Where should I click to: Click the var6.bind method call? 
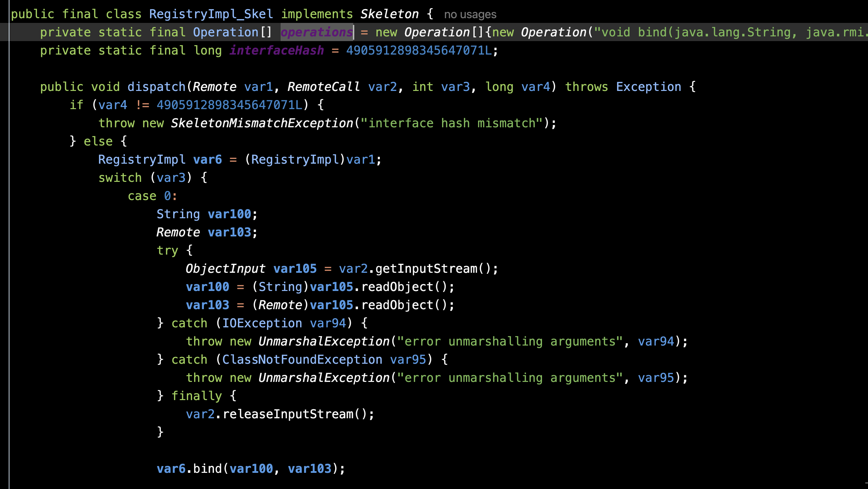[x=207, y=469]
